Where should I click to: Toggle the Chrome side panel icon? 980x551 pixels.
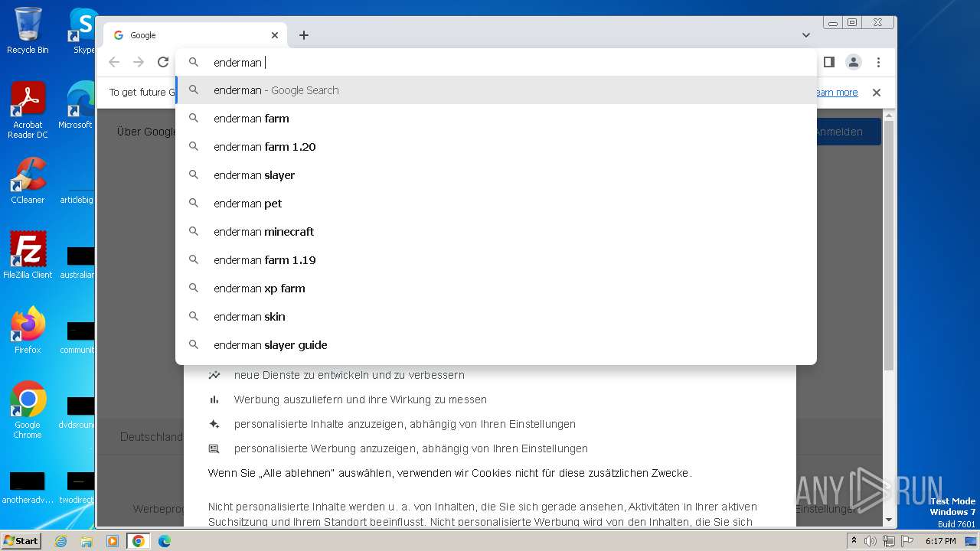829,62
